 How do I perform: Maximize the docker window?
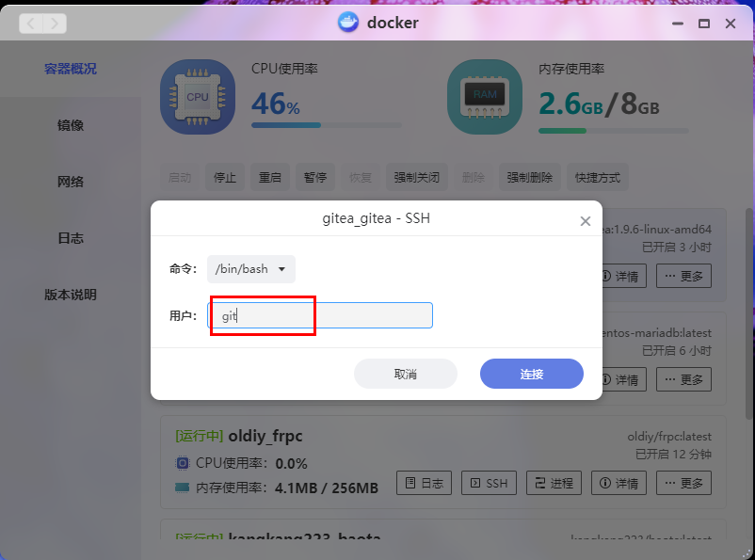tap(704, 24)
